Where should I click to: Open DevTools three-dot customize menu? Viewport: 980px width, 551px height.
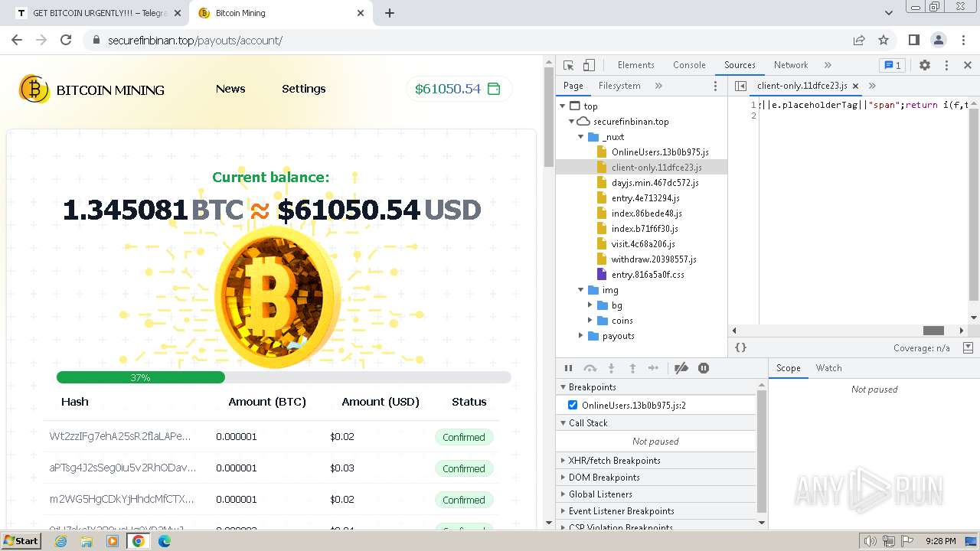click(946, 65)
